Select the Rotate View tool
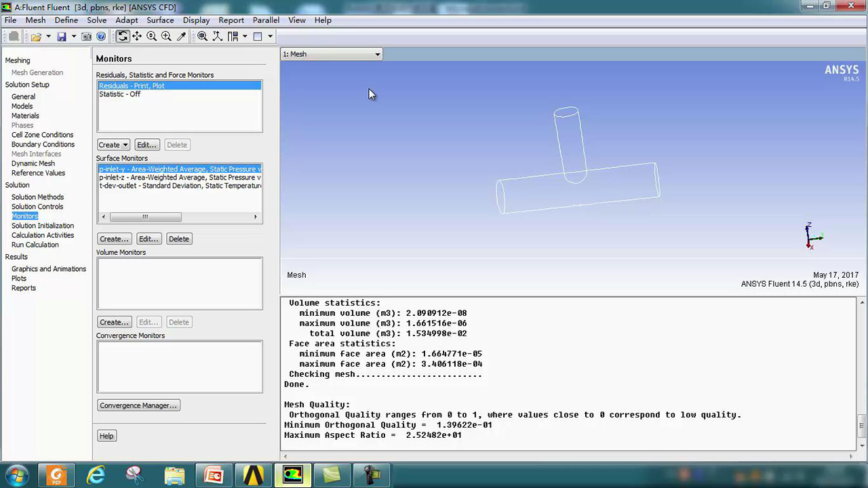Screen dimensions: 868x488 (x=122, y=37)
